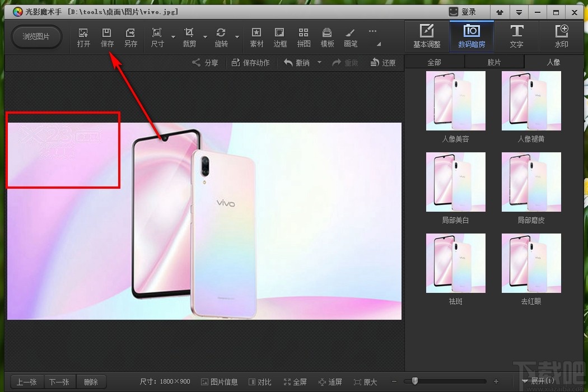
Task: Open the 水印 (Watermark) panel
Action: (561, 36)
